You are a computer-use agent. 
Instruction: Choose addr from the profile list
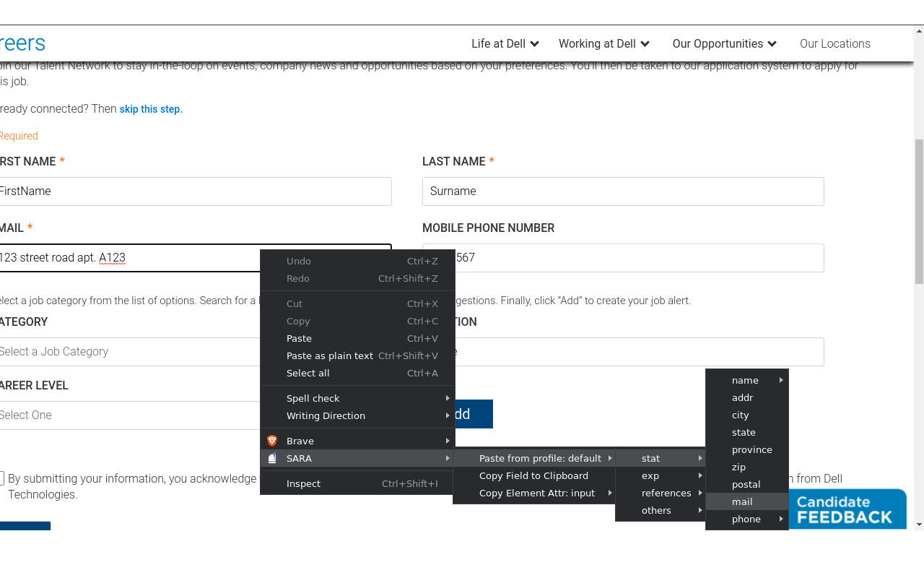pos(746,397)
